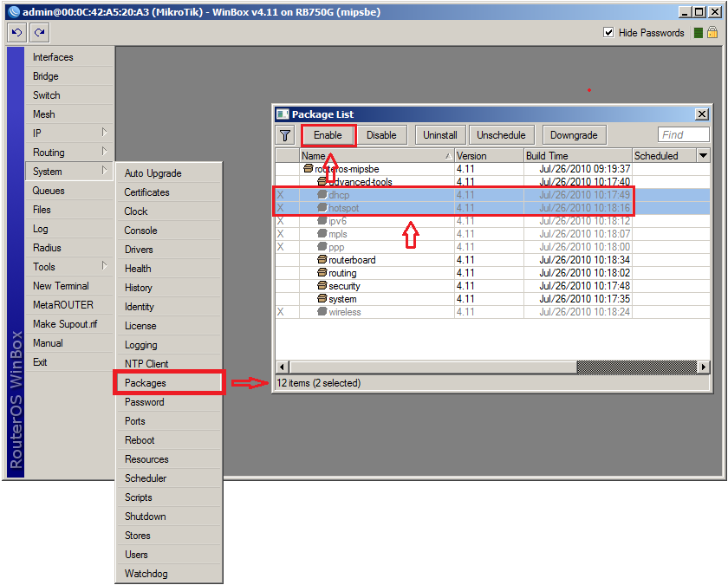Click the Undo arrow icon in toolbar
Screen dimensions: 728x585
coord(16,33)
